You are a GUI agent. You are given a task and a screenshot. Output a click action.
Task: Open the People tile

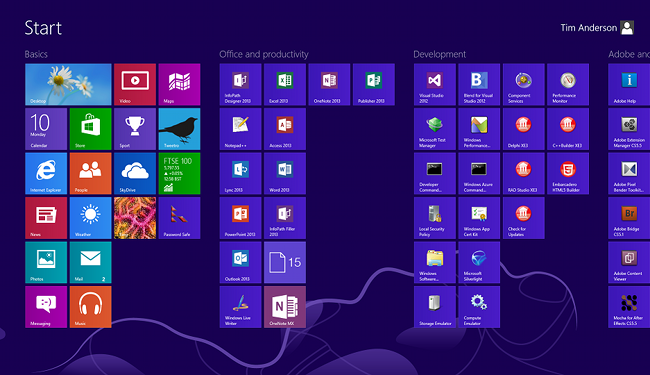[90, 173]
